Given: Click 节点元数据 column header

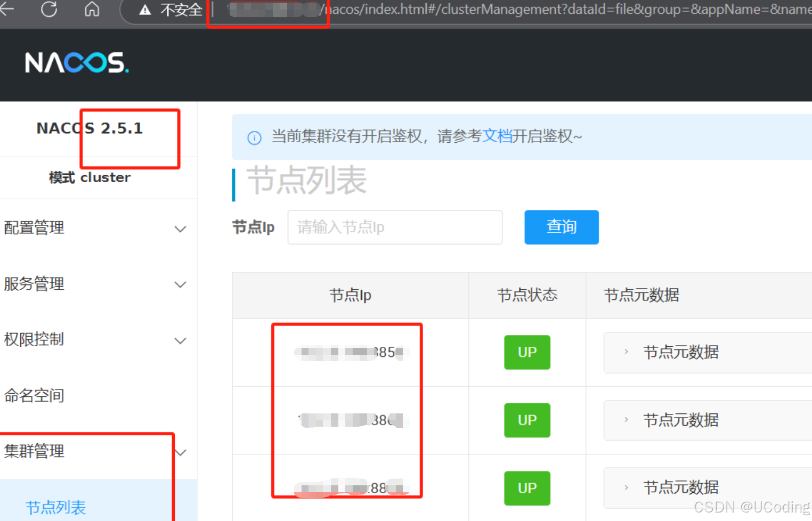Looking at the screenshot, I should coord(642,295).
